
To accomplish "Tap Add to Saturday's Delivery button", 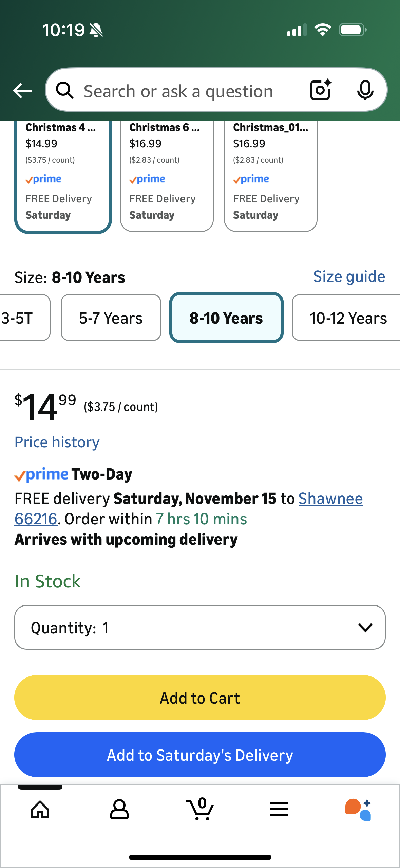I will click(x=200, y=755).
